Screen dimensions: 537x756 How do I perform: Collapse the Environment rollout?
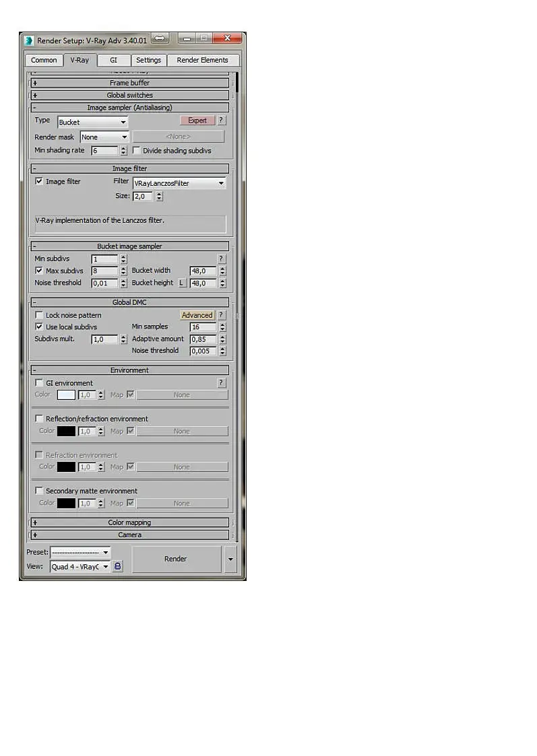pos(130,370)
